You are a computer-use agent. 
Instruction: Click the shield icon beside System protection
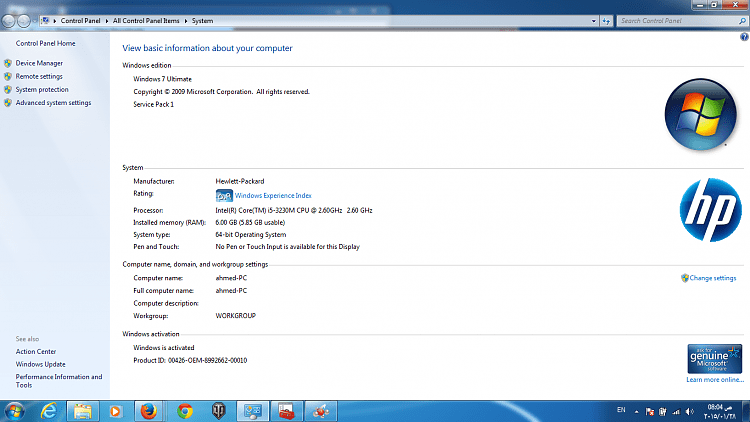click(8, 89)
